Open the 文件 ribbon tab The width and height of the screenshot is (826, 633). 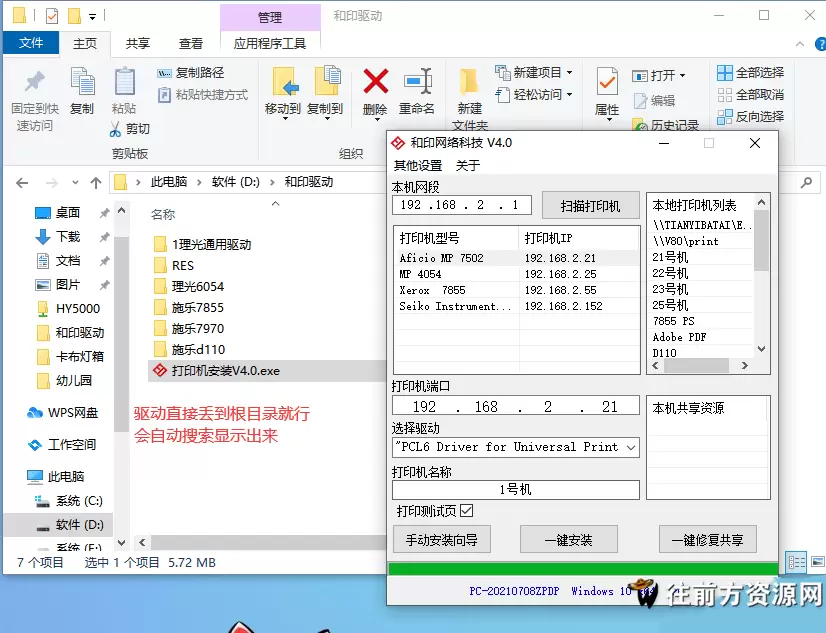[x=31, y=43]
